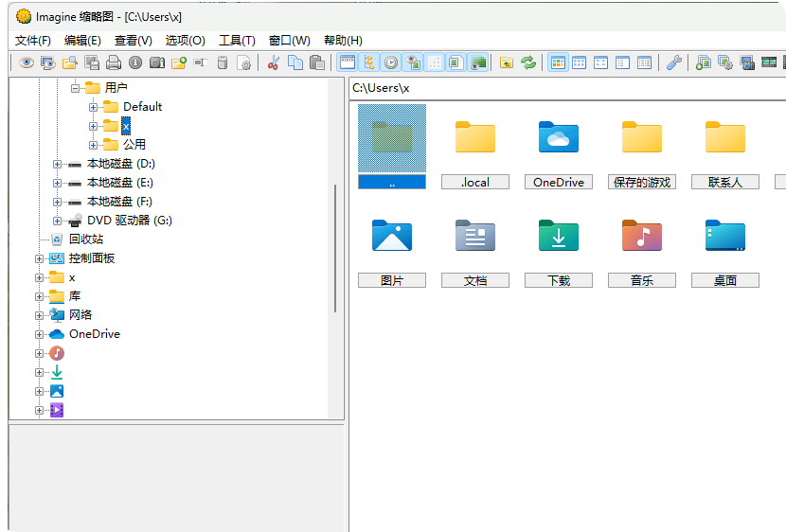Paste using the clipboard icon
786x532 pixels.
(317, 62)
